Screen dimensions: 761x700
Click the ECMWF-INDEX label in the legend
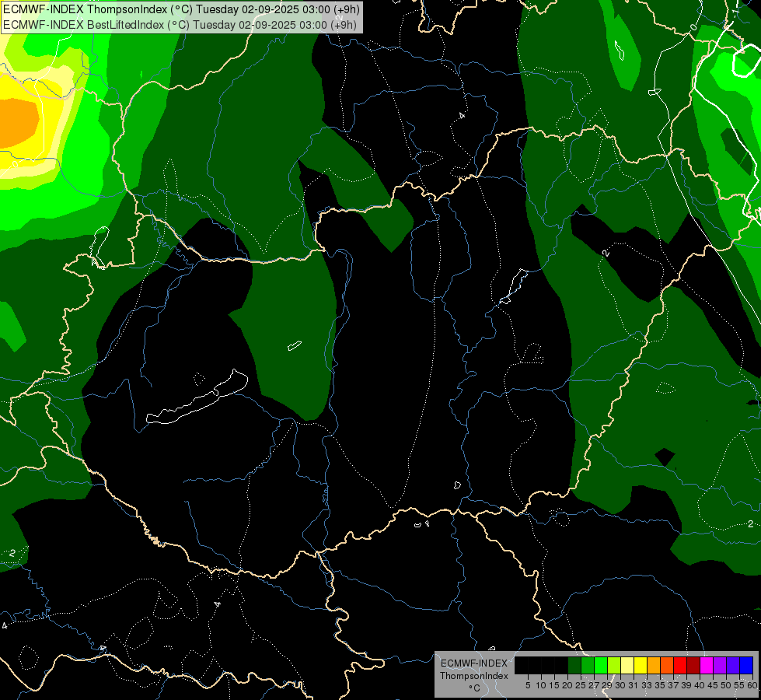click(474, 663)
